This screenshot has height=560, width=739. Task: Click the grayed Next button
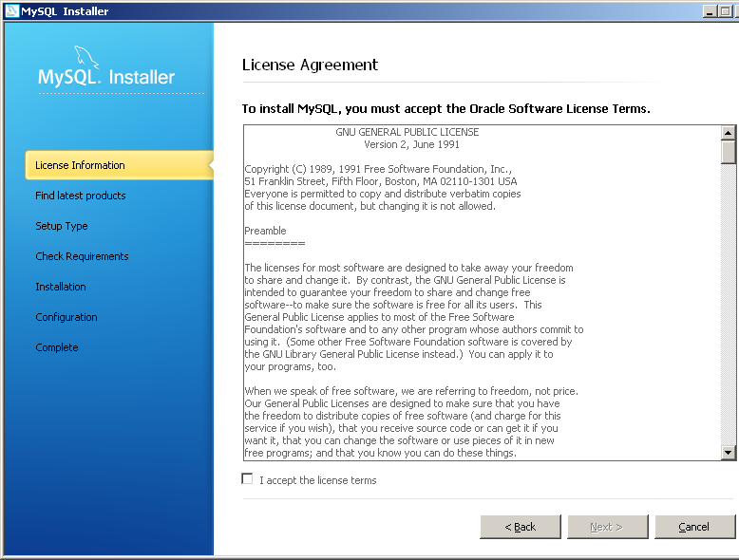[x=608, y=527]
